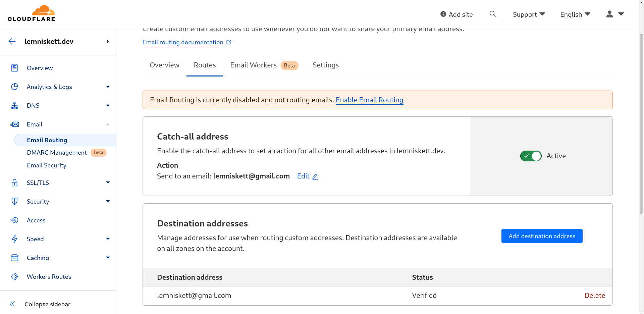Expand the DNS menu arrow
644x314 pixels.
click(x=108, y=105)
